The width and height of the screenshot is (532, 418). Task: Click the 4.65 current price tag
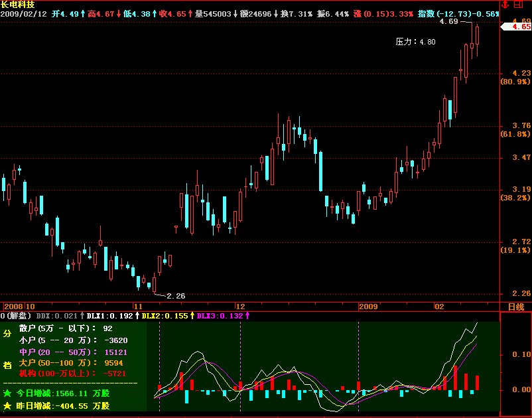(517, 27)
